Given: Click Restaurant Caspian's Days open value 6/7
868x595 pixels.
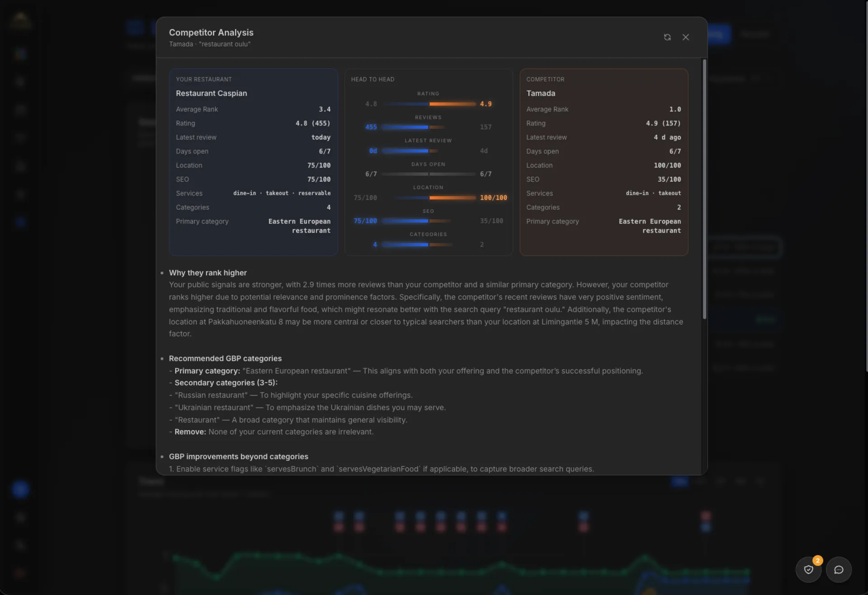Looking at the screenshot, I should 325,151.
